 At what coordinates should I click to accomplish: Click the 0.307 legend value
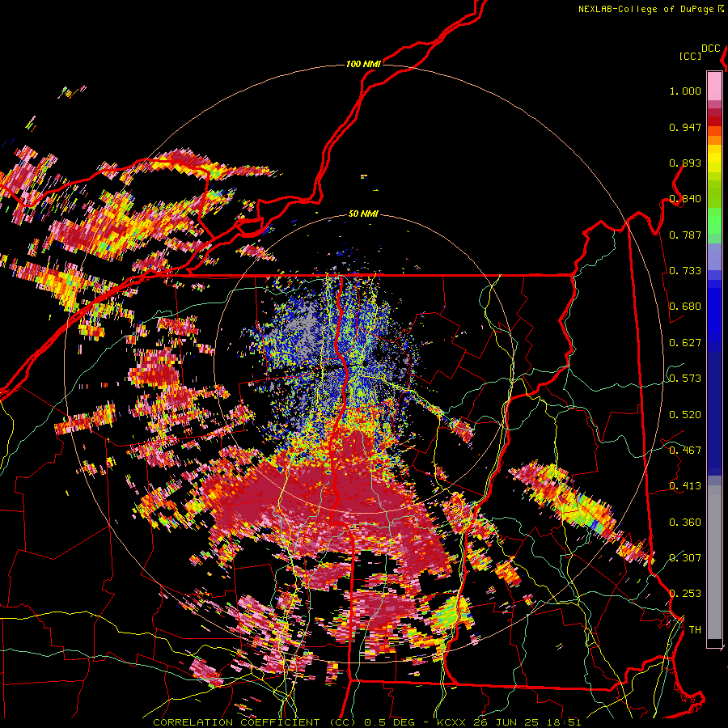click(685, 557)
